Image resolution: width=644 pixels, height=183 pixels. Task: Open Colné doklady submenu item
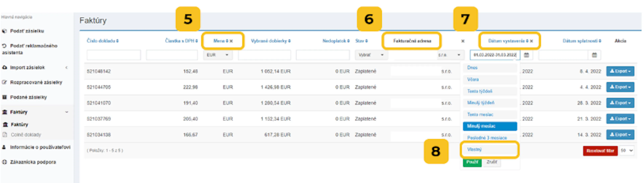(x=26, y=135)
